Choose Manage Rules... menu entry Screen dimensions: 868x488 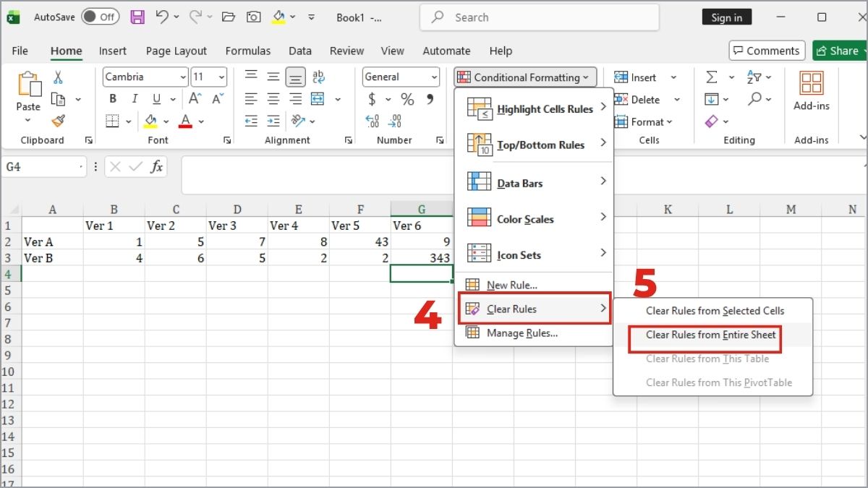click(534, 333)
